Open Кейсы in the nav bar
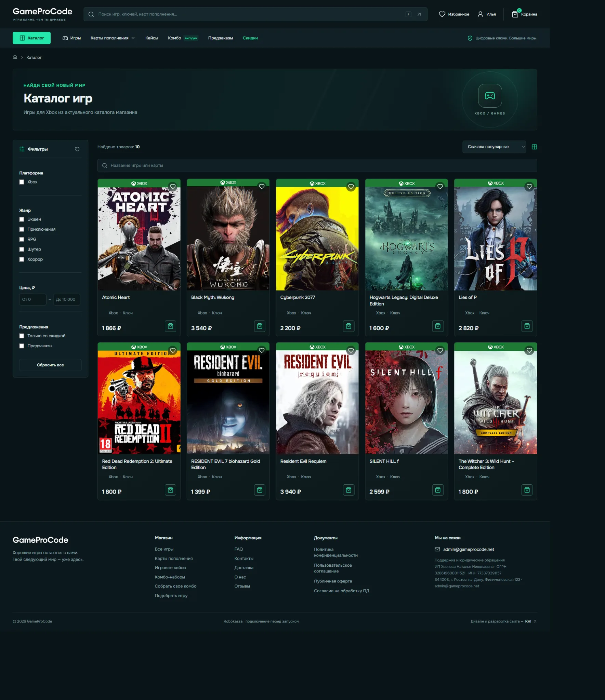Screen dimensions: 605x700 [152, 38]
